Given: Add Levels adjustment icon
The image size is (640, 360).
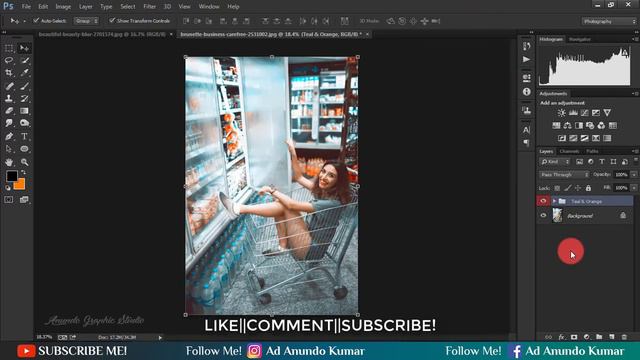Looking at the screenshot, I should [x=573, y=113].
